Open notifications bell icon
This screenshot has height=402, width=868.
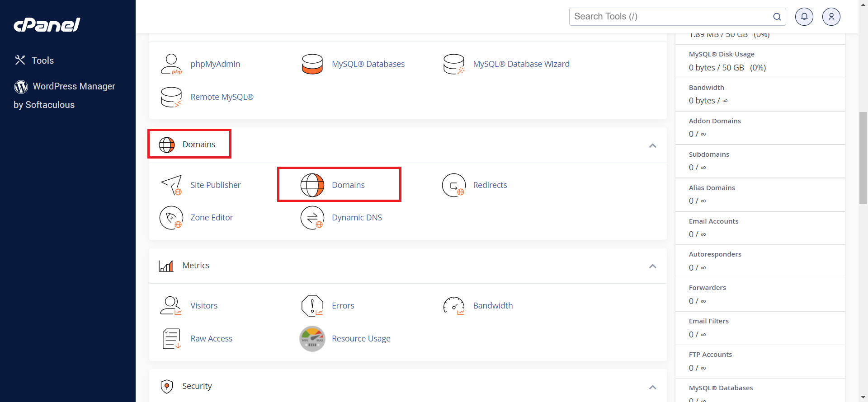click(x=804, y=17)
